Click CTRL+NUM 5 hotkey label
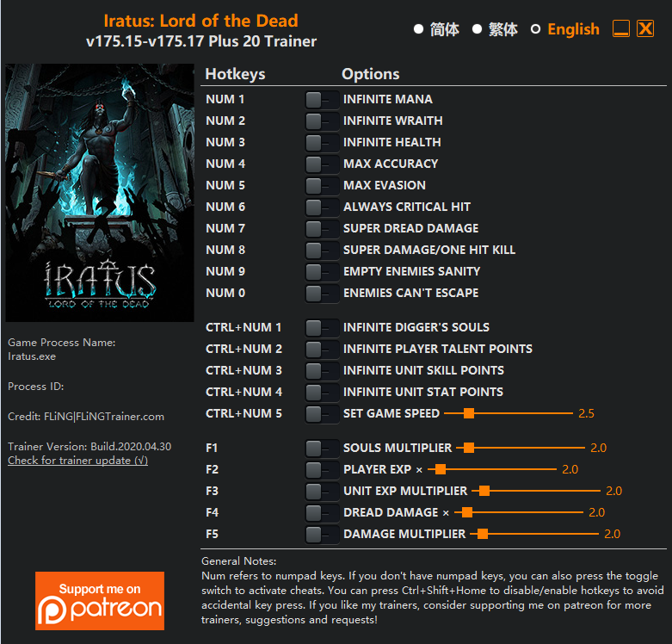 coord(244,414)
